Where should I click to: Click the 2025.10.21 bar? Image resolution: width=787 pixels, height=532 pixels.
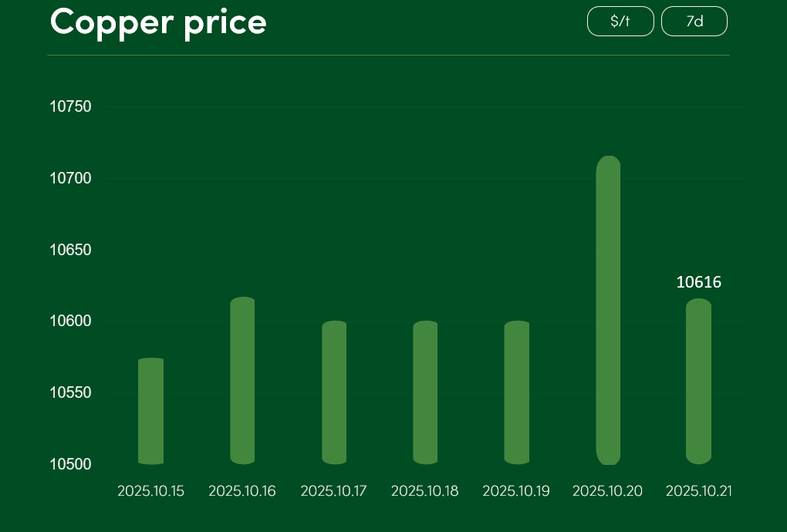(x=698, y=381)
